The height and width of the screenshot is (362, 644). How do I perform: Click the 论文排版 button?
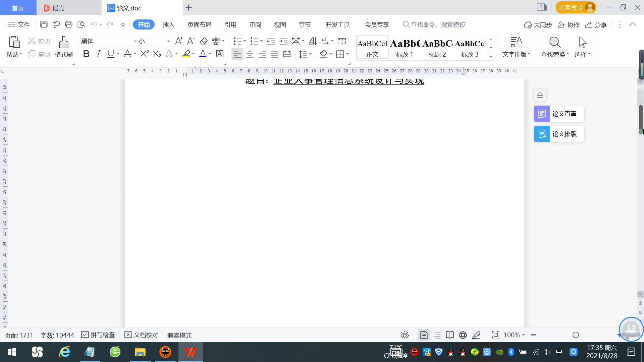559,134
